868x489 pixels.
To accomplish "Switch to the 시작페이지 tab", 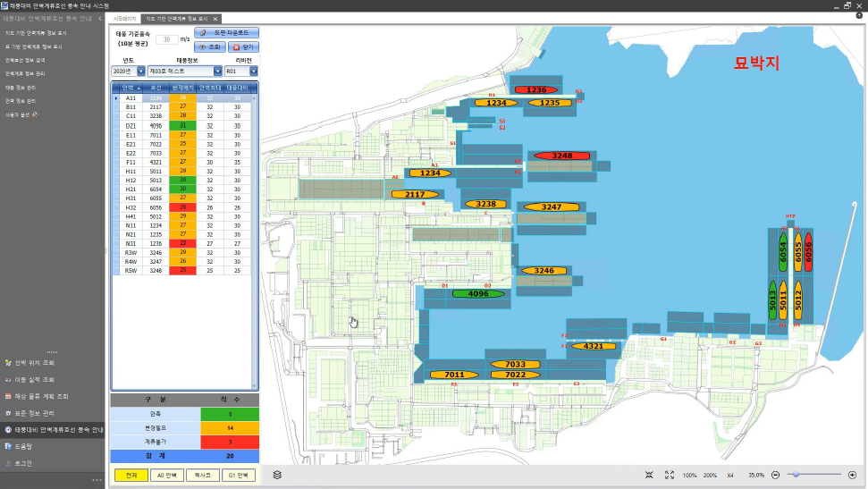I will tap(124, 18).
